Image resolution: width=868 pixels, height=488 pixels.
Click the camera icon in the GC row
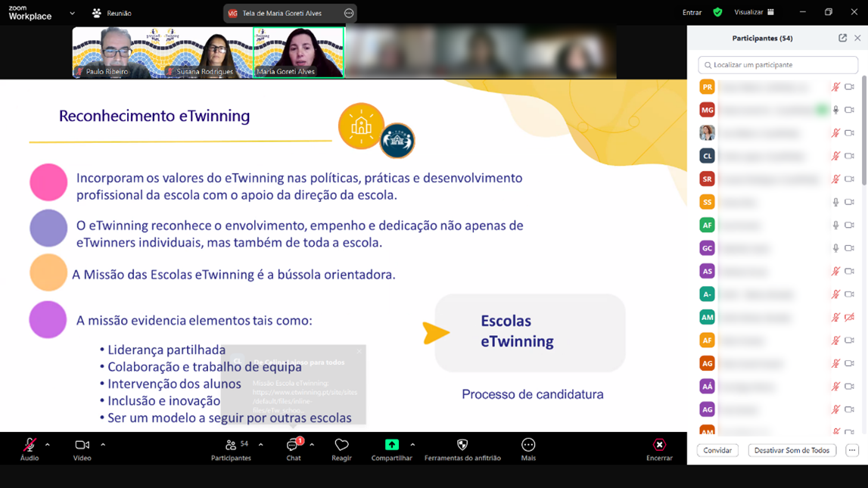[850, 248]
